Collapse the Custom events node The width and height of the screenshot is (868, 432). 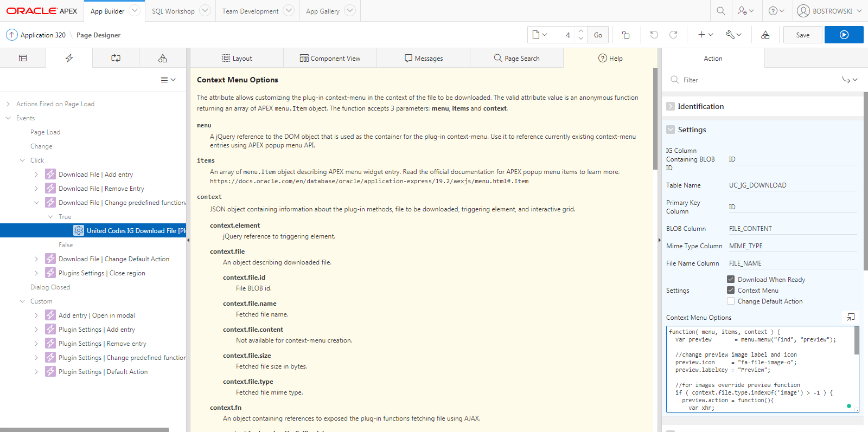22,301
